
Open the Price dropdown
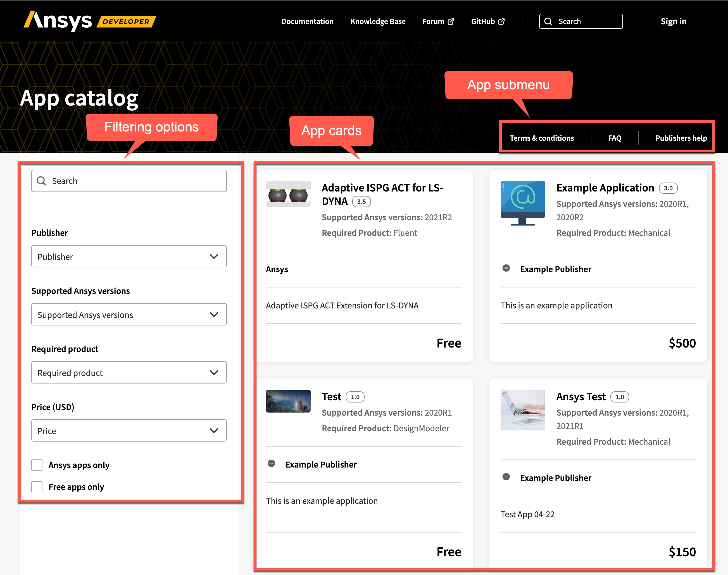[x=129, y=431]
